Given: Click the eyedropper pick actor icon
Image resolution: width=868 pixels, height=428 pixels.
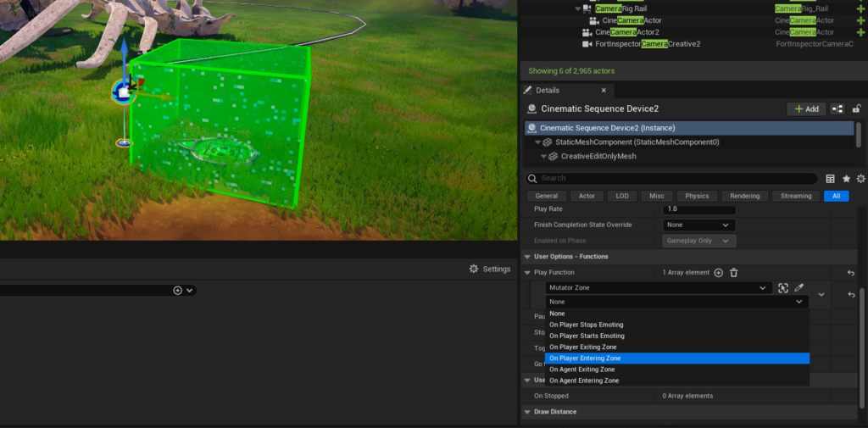Looking at the screenshot, I should click(x=798, y=288).
